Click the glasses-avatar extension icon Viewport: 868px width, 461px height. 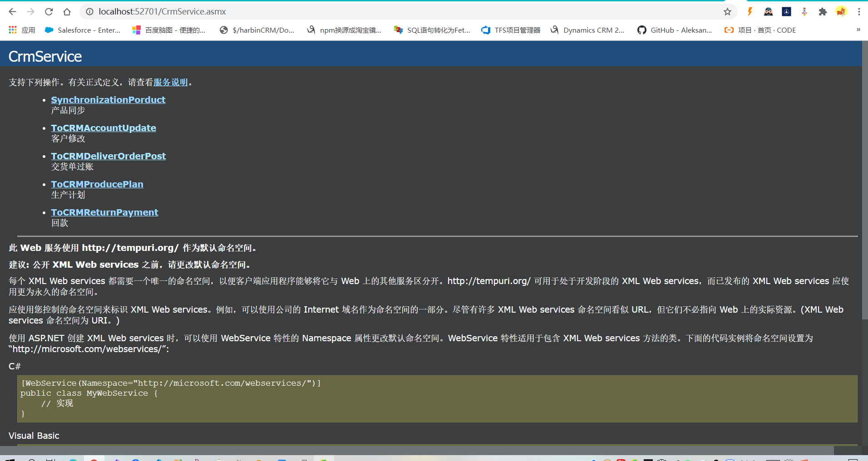(x=769, y=11)
